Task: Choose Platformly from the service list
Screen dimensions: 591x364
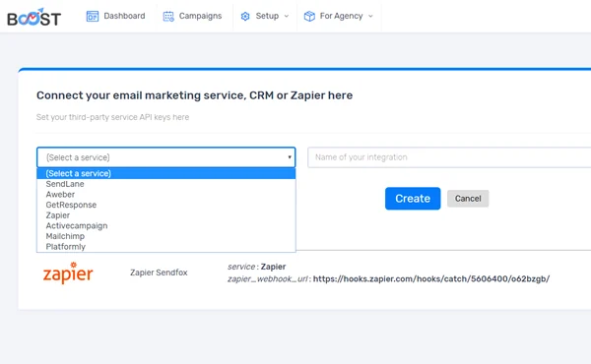Action: pyautogui.click(x=166, y=247)
